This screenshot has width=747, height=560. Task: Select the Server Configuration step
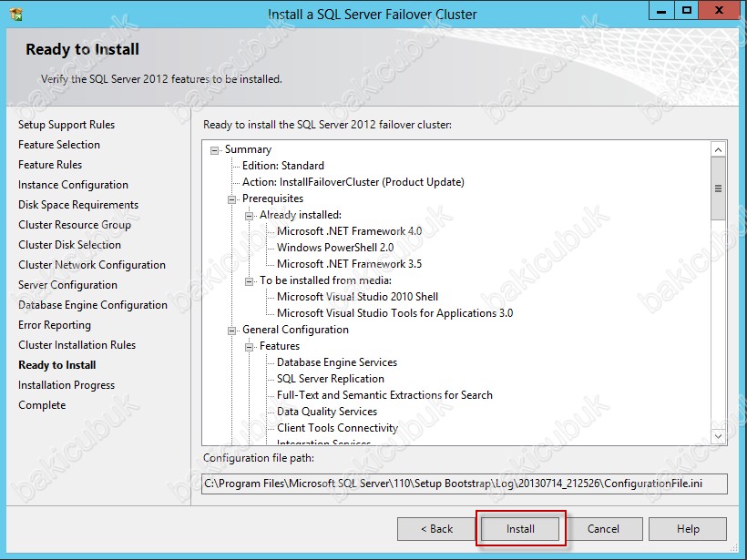pyautogui.click(x=67, y=285)
